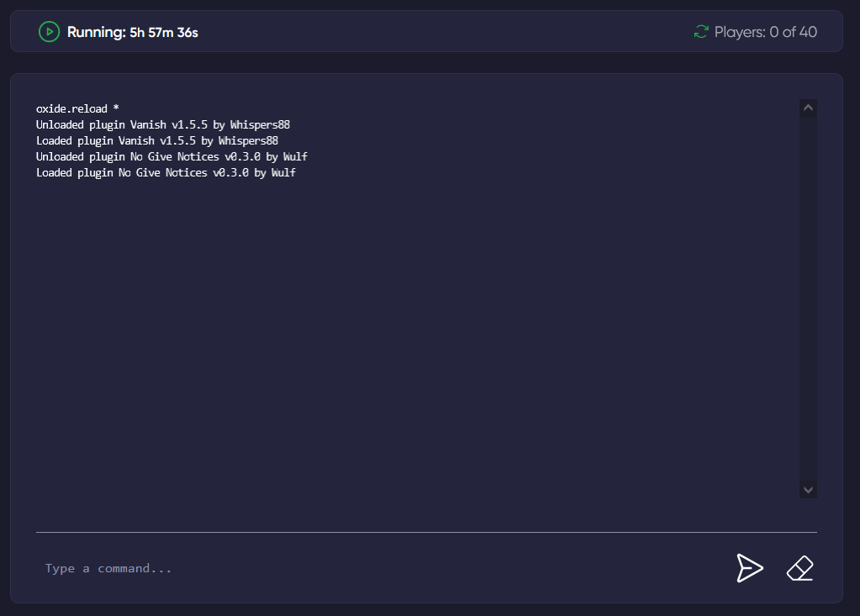
Task: Click the 'Running: 5h 57m 36s' uptime text
Action: (132, 32)
